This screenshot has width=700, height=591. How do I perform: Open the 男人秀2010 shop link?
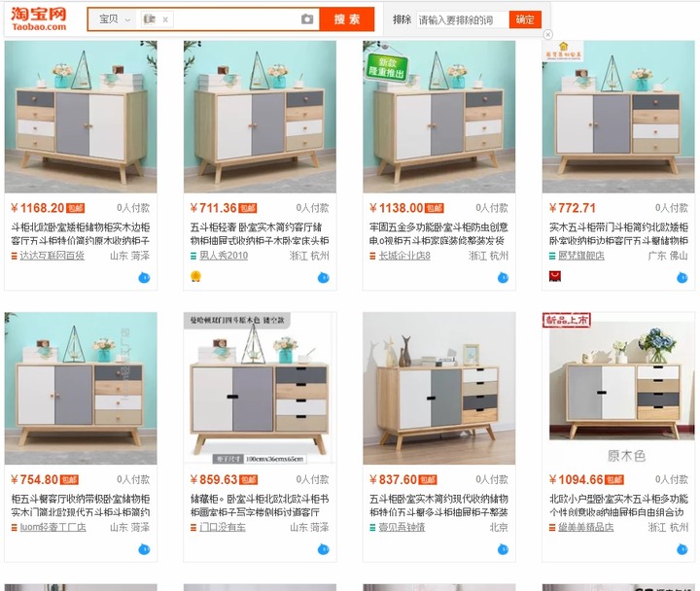click(224, 256)
